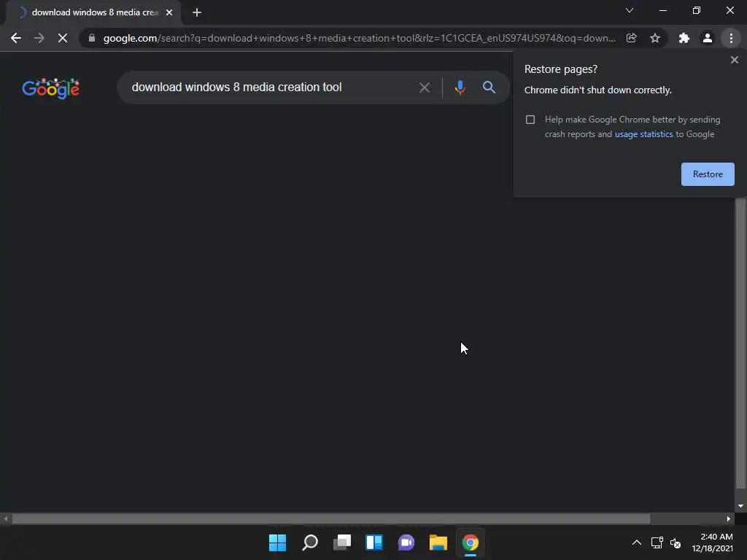Select the Chrome taskbar icon
The image size is (747, 560).
[471, 542]
